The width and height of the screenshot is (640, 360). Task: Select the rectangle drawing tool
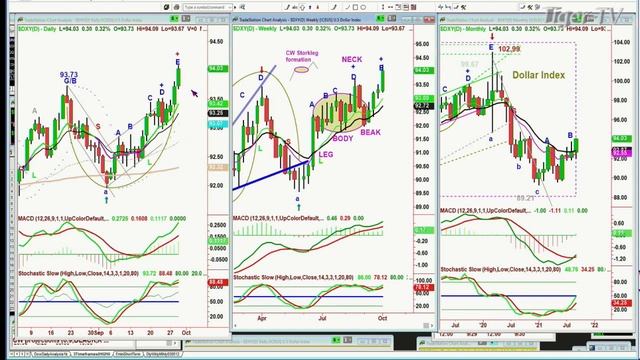[x=356, y=7]
